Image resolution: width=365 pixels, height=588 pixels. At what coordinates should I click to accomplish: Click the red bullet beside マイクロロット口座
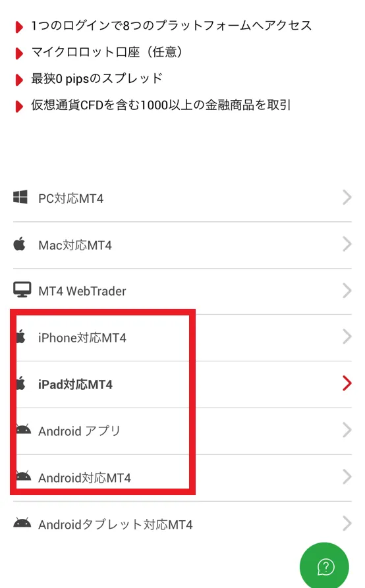[19, 53]
